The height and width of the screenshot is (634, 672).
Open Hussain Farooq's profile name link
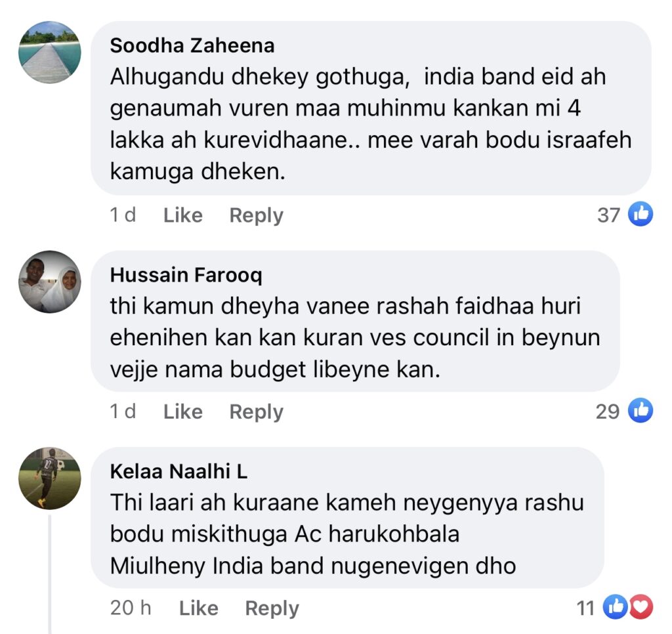click(186, 276)
